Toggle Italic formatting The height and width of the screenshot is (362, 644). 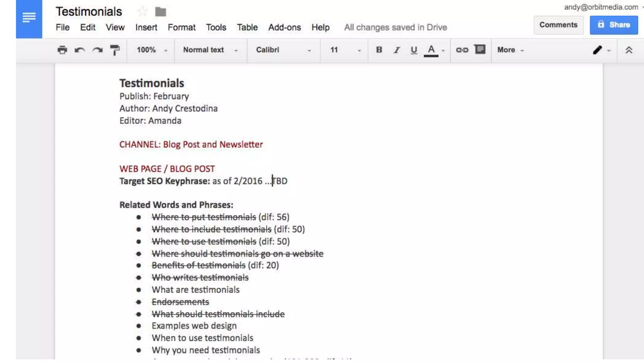397,50
